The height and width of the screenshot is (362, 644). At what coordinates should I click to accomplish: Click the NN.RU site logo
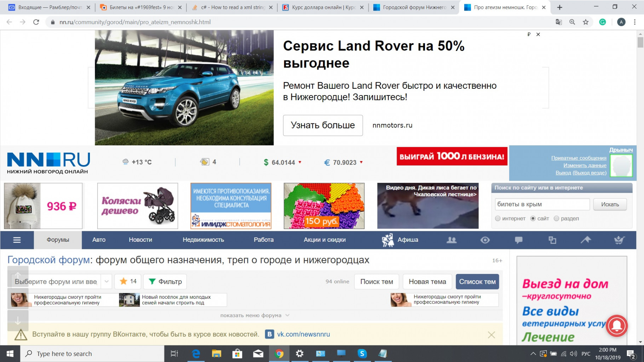(48, 163)
